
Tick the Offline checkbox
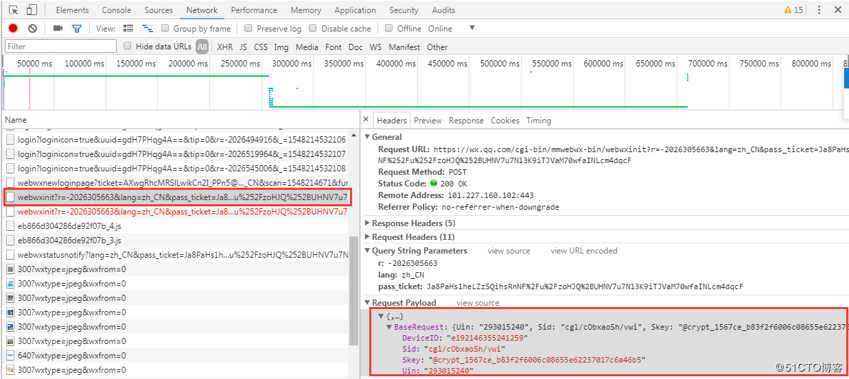point(389,28)
